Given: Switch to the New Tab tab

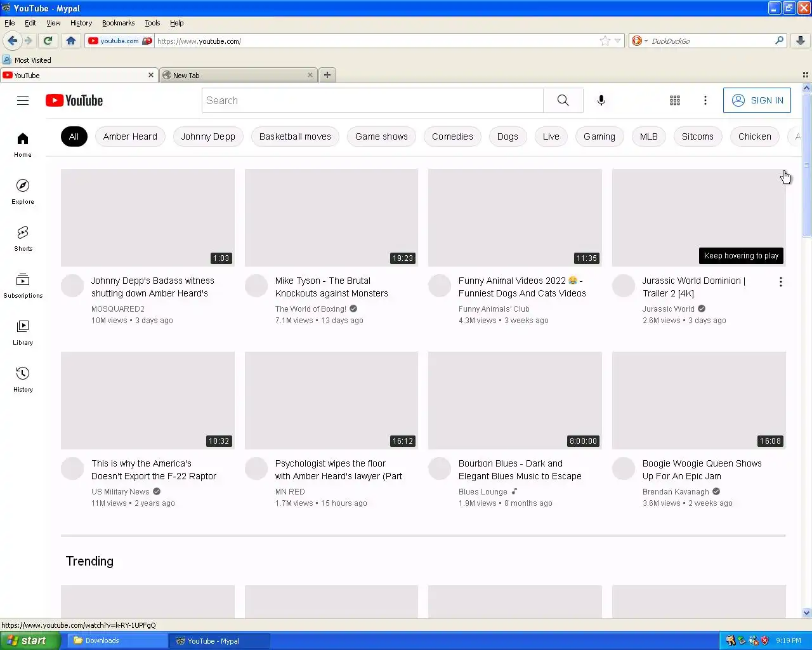Looking at the screenshot, I should [x=238, y=75].
